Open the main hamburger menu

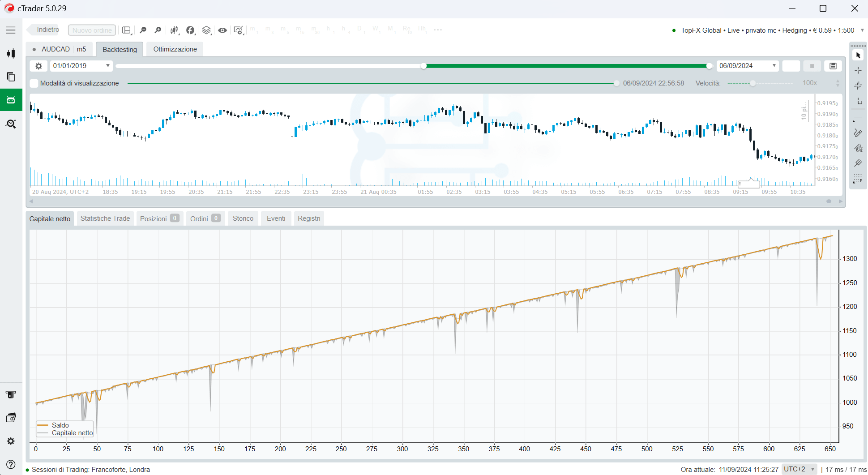pyautogui.click(x=11, y=30)
